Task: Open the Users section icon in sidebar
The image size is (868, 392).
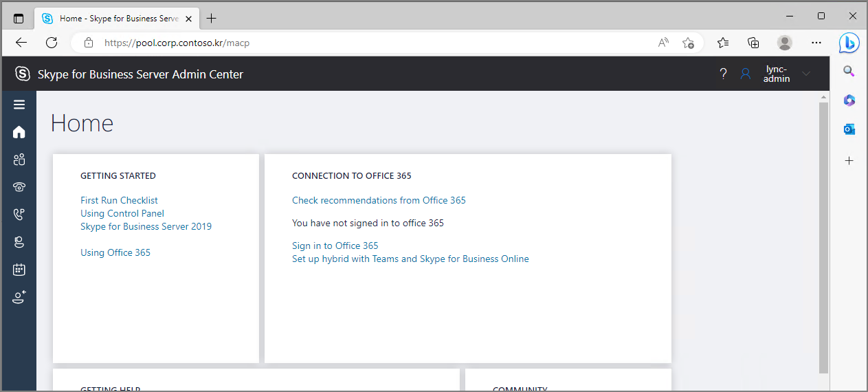Action: (19, 160)
